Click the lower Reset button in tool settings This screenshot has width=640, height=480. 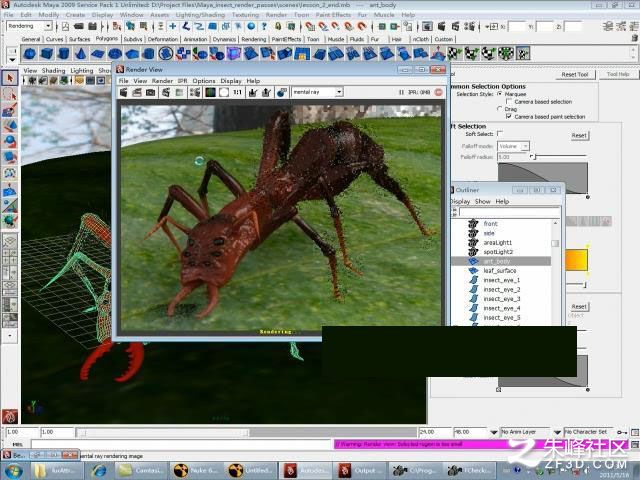(579, 306)
